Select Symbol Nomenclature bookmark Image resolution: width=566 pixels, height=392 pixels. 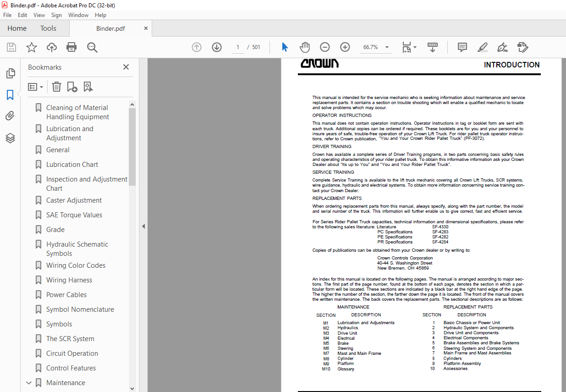pyautogui.click(x=80, y=309)
